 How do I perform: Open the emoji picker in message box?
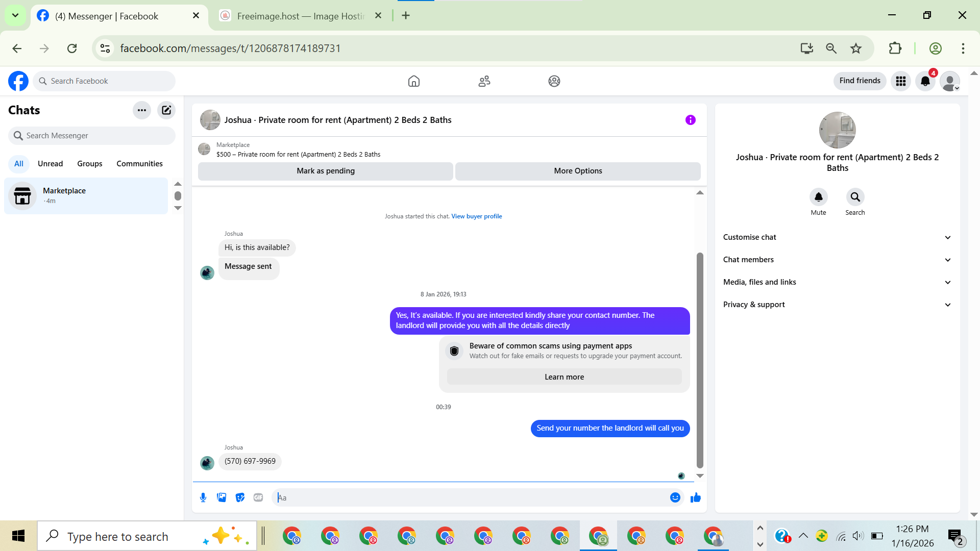pos(675,497)
